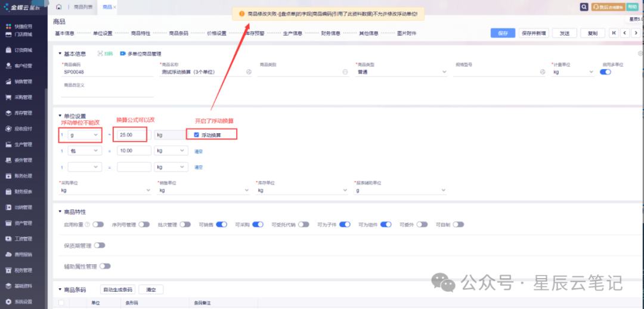The height and width of the screenshot is (309, 644).
Task: Open 系统设置 module
Action: coord(19,302)
